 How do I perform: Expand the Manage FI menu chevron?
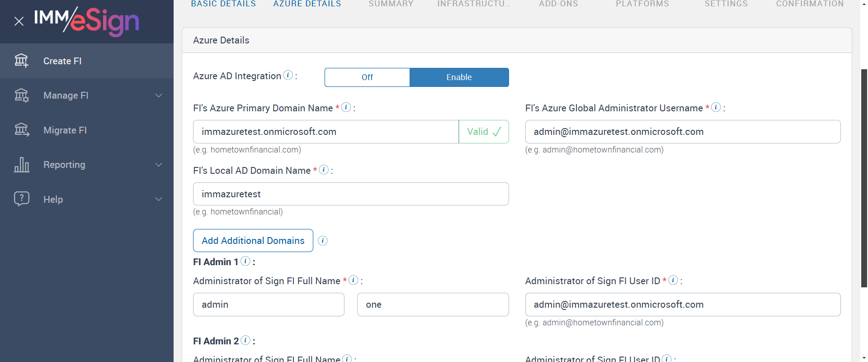tap(159, 95)
